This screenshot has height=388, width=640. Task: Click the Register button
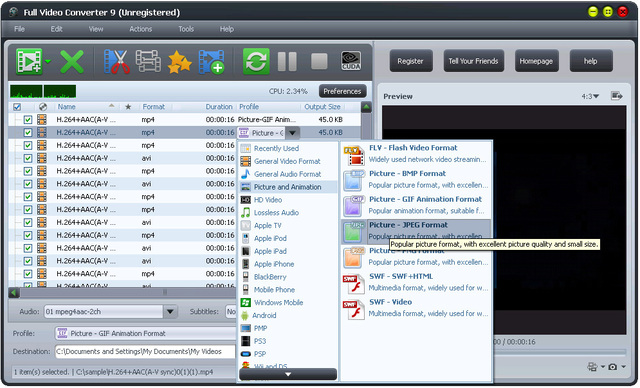tap(411, 61)
